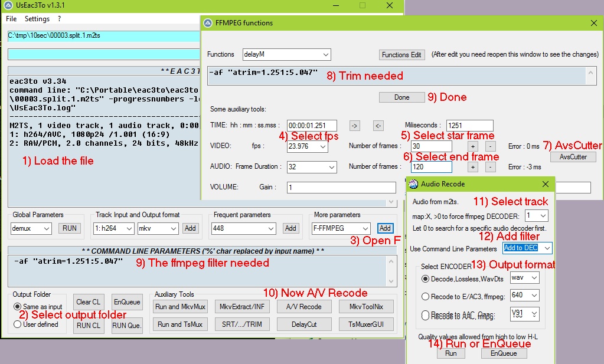This screenshot has height=364, width=604.
Task: Open the wav output format dropdown
Action: pyautogui.click(x=525, y=277)
